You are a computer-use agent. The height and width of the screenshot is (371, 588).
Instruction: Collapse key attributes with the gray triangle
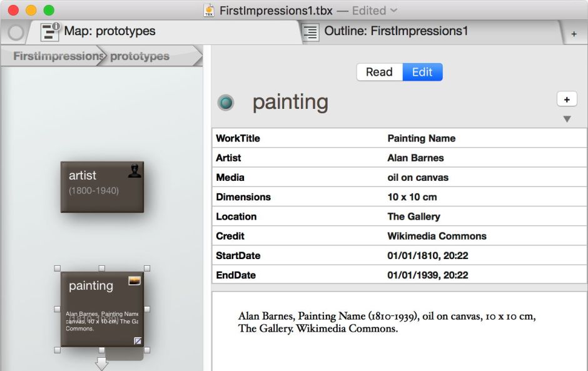[x=567, y=119]
